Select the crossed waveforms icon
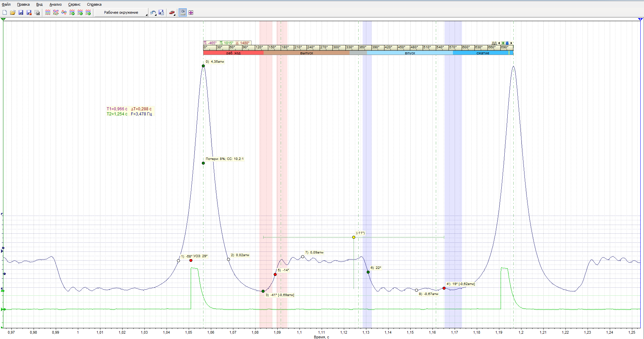 pyautogui.click(x=56, y=12)
